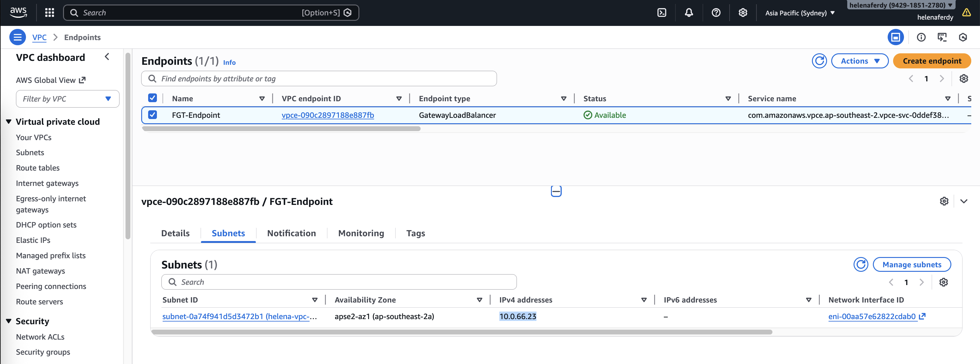Refresh the Endpoints list

click(x=819, y=61)
